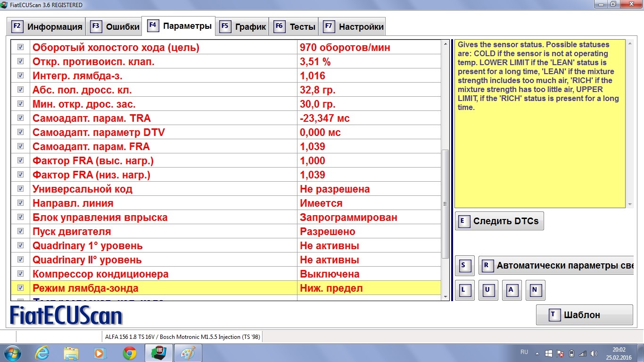Click the A key button

[512, 290]
